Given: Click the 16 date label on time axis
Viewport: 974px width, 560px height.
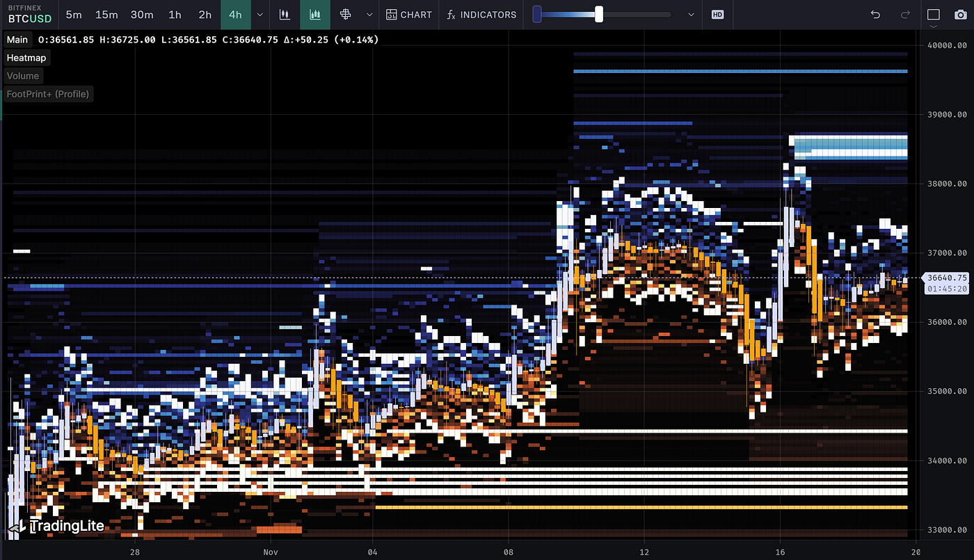Looking at the screenshot, I should [x=781, y=551].
